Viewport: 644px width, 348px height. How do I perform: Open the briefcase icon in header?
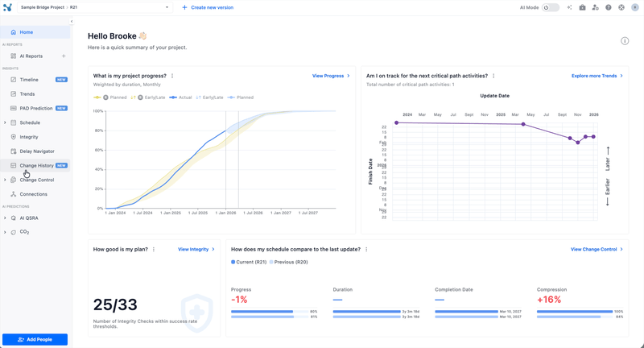582,7
